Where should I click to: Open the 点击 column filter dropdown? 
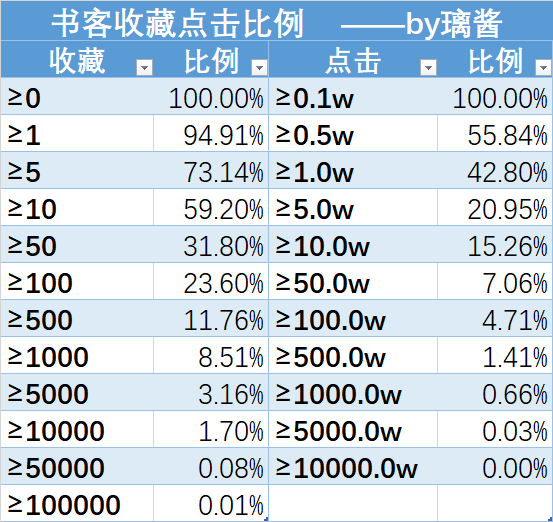(429, 67)
